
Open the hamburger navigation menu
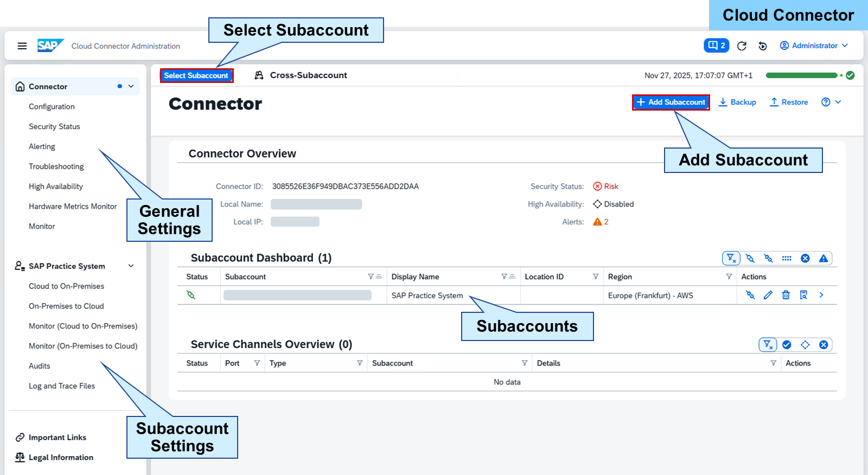click(22, 46)
